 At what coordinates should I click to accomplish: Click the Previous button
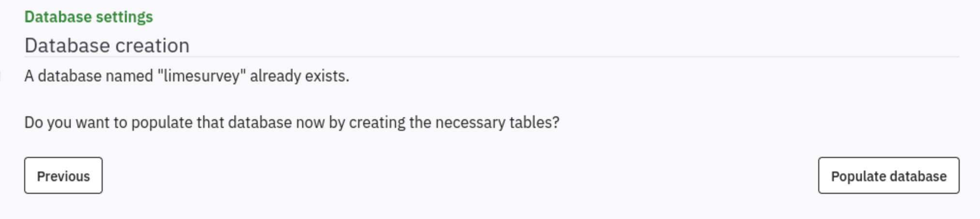pos(63,176)
